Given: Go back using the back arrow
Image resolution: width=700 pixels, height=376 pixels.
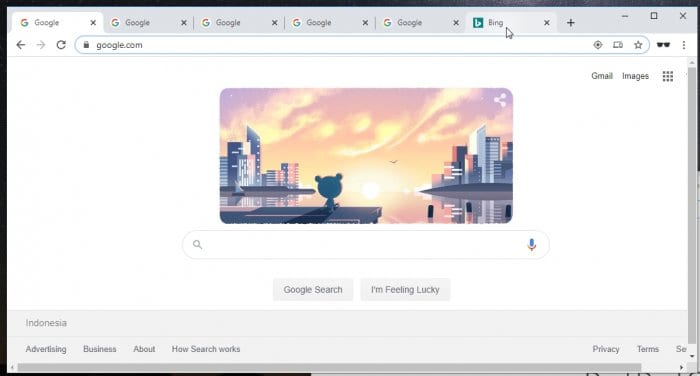Looking at the screenshot, I should (x=21, y=45).
